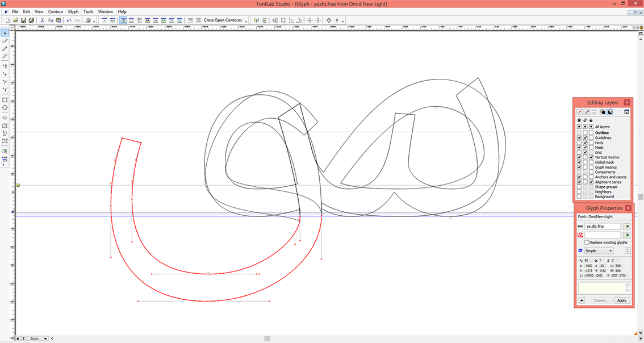
Task: Click the Cut scissors icon
Action: click(42, 20)
